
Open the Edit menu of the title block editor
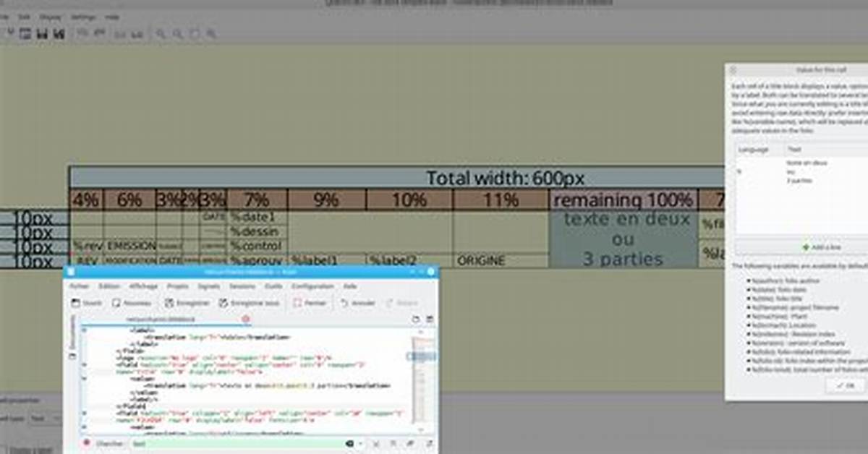(x=25, y=17)
